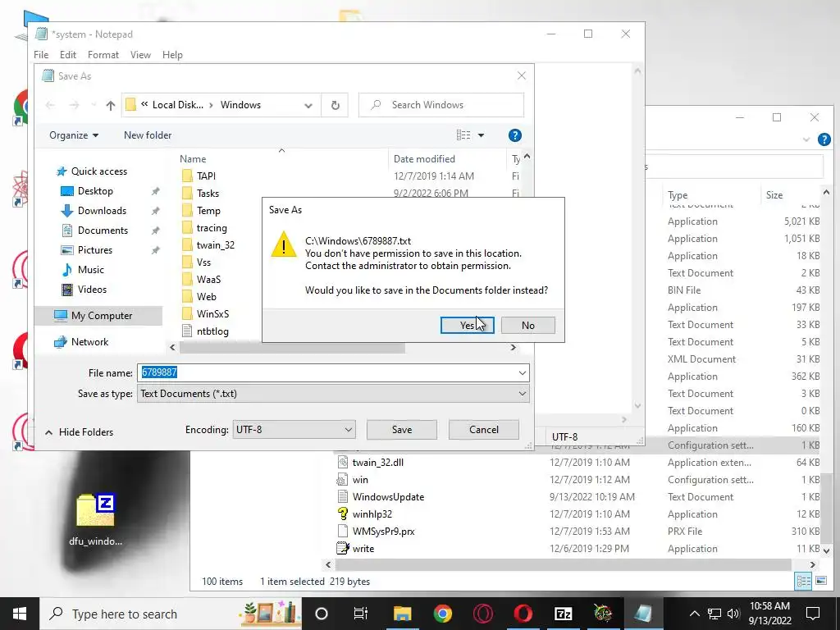840x630 pixels.
Task: Select the WinSxS folder
Action: pos(212,313)
